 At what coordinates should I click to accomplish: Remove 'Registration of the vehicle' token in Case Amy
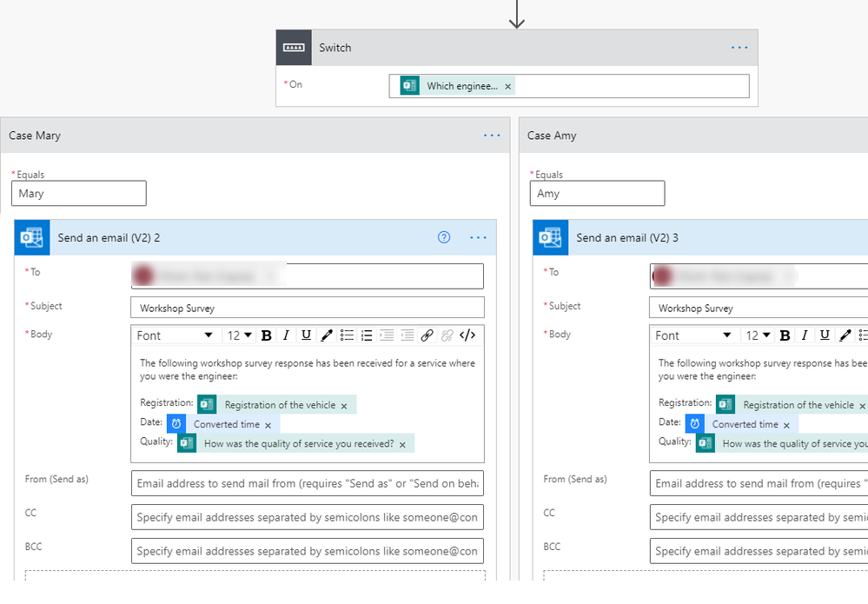(x=862, y=406)
